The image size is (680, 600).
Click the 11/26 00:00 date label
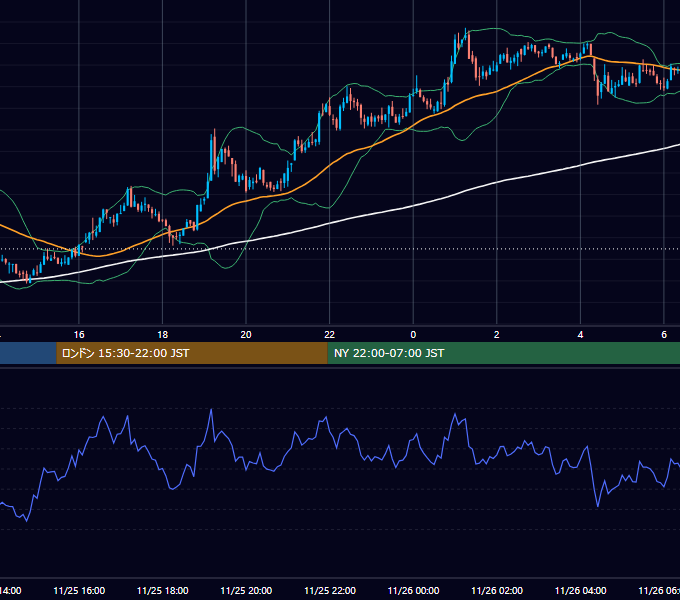tap(413, 590)
